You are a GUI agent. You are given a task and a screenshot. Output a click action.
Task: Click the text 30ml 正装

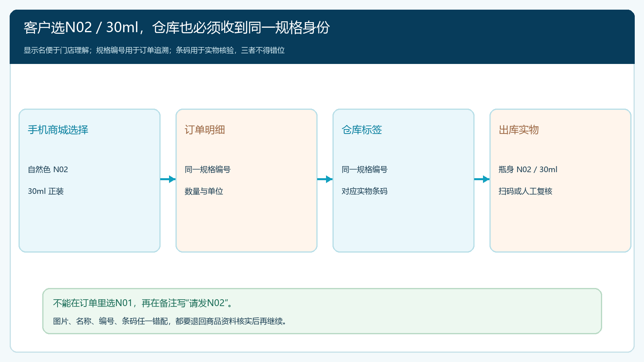tap(46, 191)
